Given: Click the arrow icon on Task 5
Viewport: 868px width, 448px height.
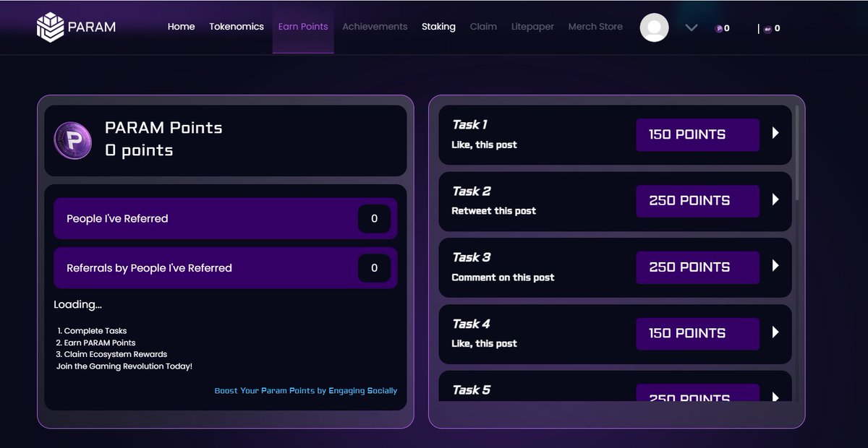Looking at the screenshot, I should [x=776, y=397].
